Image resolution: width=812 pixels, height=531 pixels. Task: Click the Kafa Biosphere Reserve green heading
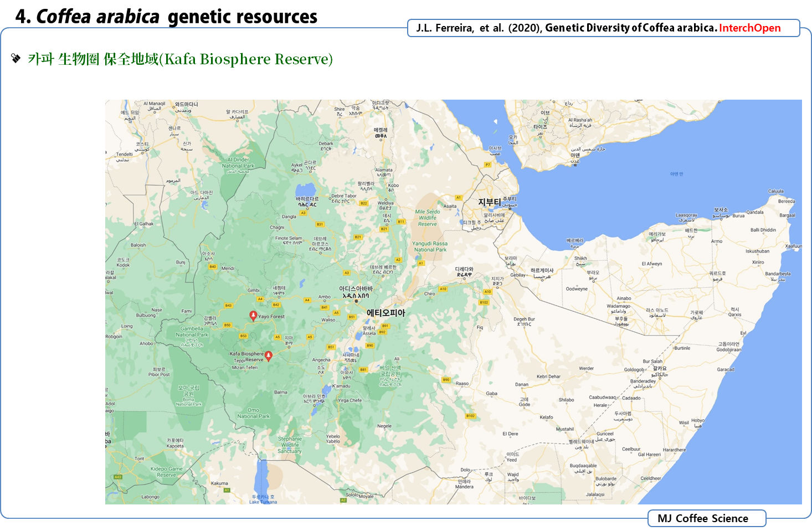180,59
